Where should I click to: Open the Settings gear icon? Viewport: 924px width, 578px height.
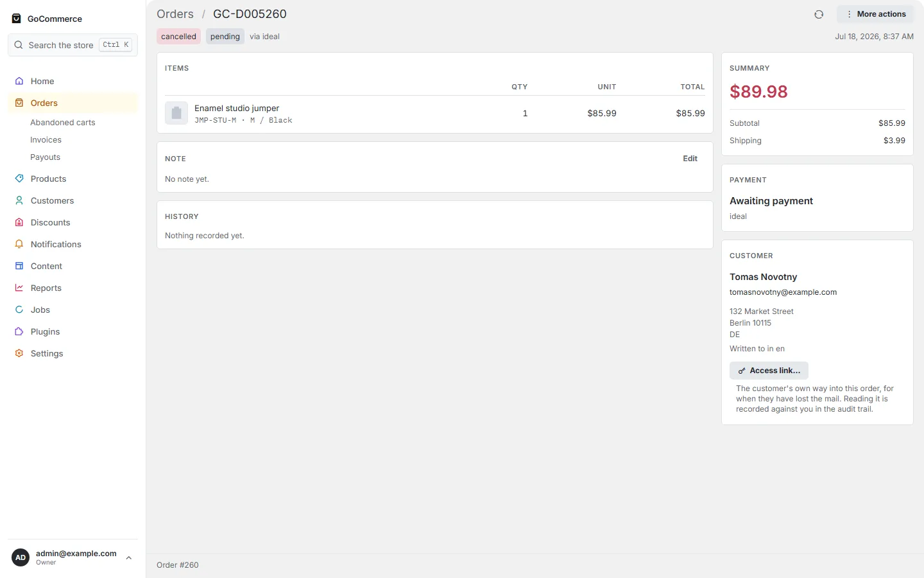pos(19,353)
